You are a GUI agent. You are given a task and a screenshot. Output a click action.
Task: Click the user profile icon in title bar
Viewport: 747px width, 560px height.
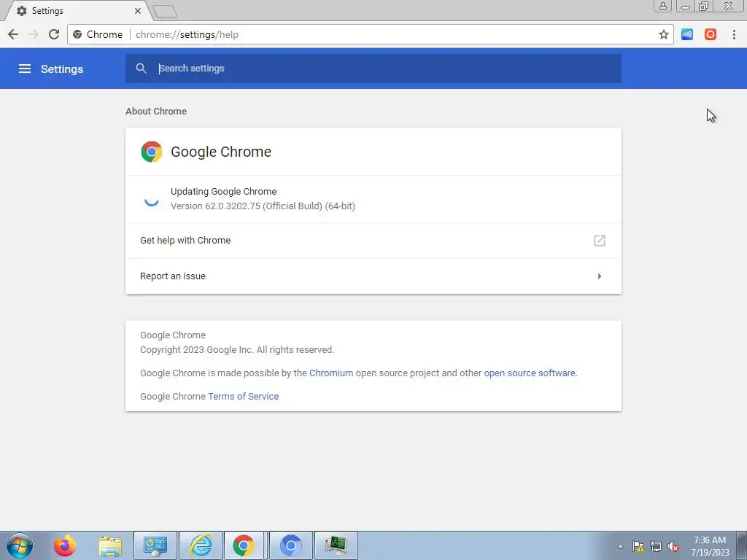coord(662,6)
